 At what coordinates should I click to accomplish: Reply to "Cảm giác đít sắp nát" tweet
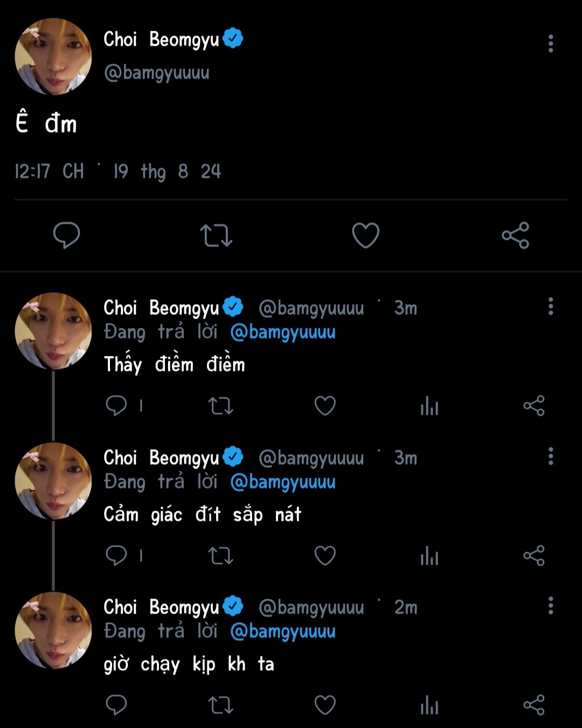click(116, 555)
